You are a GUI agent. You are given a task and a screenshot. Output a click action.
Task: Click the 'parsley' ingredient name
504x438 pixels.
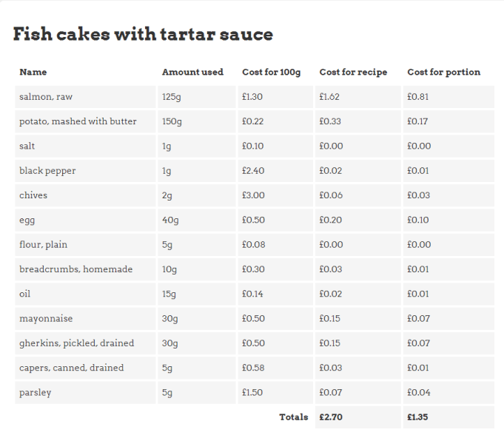click(x=36, y=392)
